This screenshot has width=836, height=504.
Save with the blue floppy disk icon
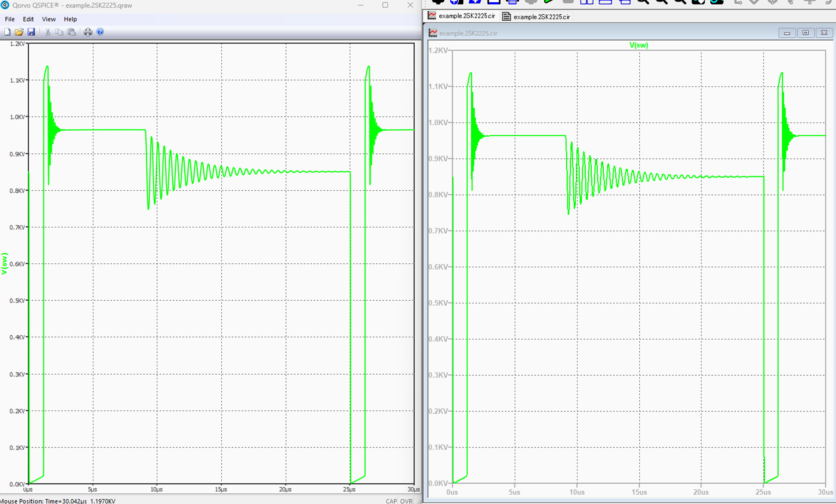tap(31, 32)
